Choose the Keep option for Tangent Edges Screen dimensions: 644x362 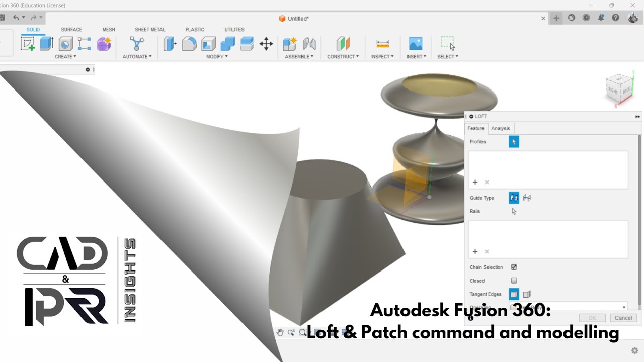click(527, 294)
